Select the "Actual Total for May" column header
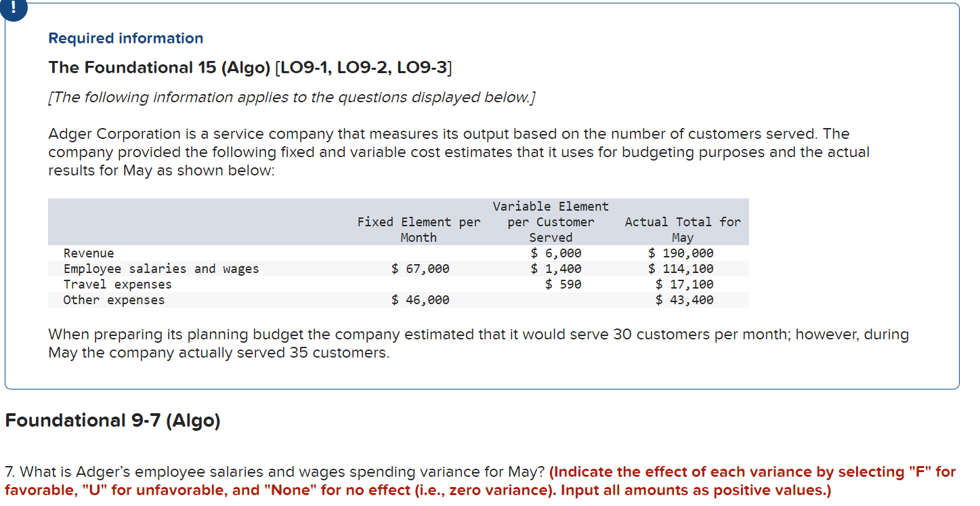The width and height of the screenshot is (980, 506). pyautogui.click(x=683, y=230)
